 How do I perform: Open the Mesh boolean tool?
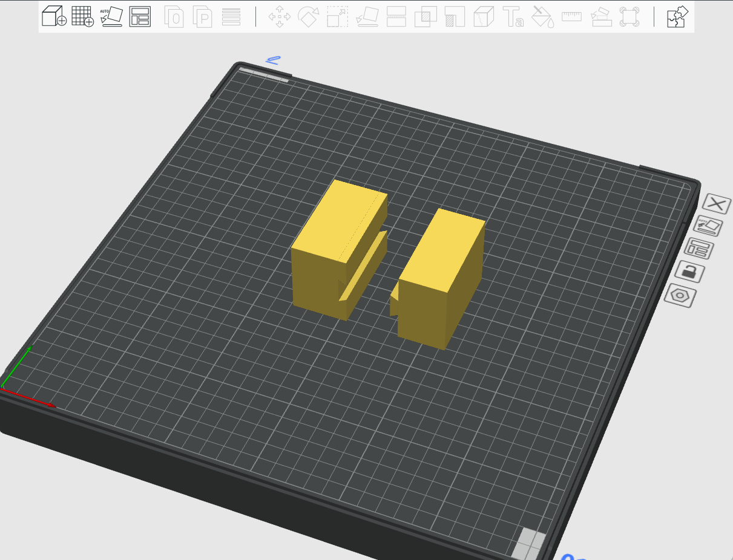426,16
